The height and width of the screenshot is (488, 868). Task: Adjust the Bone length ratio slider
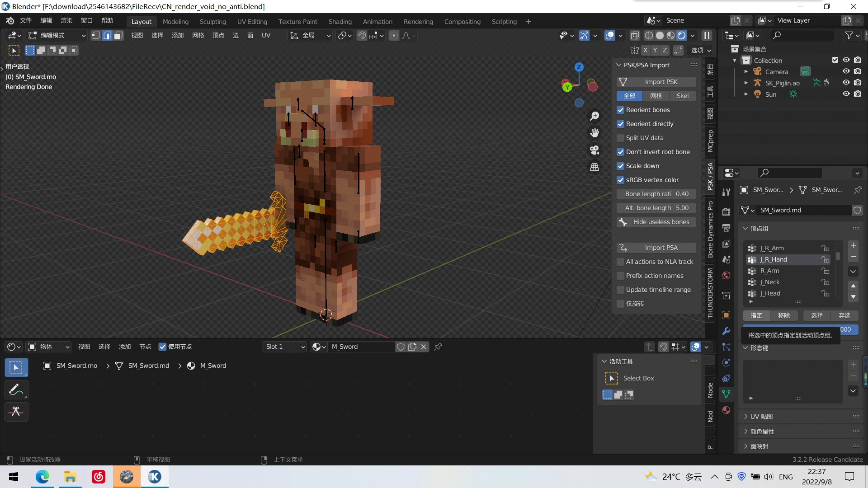656,194
